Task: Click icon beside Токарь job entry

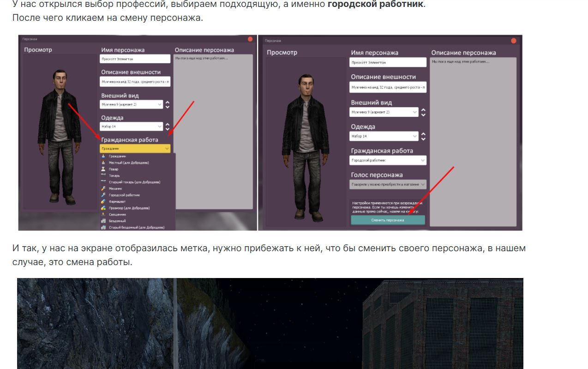Action: pos(103,175)
